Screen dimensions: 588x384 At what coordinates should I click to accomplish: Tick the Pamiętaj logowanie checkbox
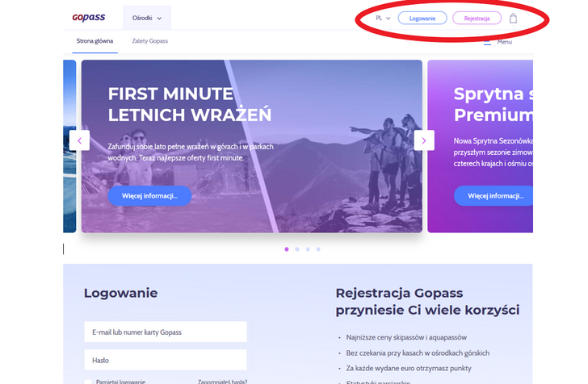(88, 382)
